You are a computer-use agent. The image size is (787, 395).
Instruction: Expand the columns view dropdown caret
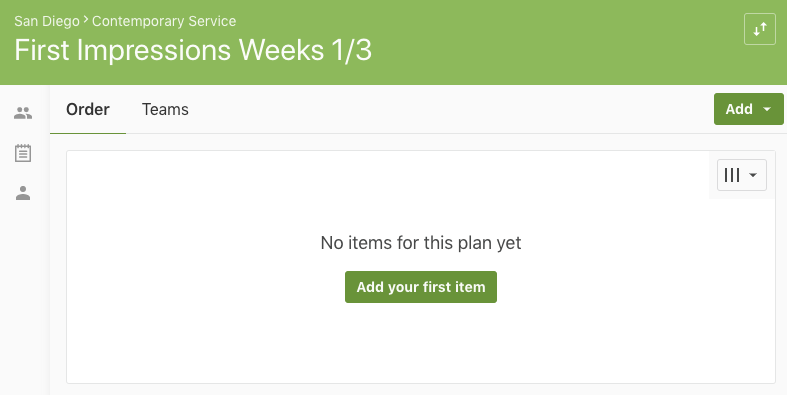click(x=753, y=175)
